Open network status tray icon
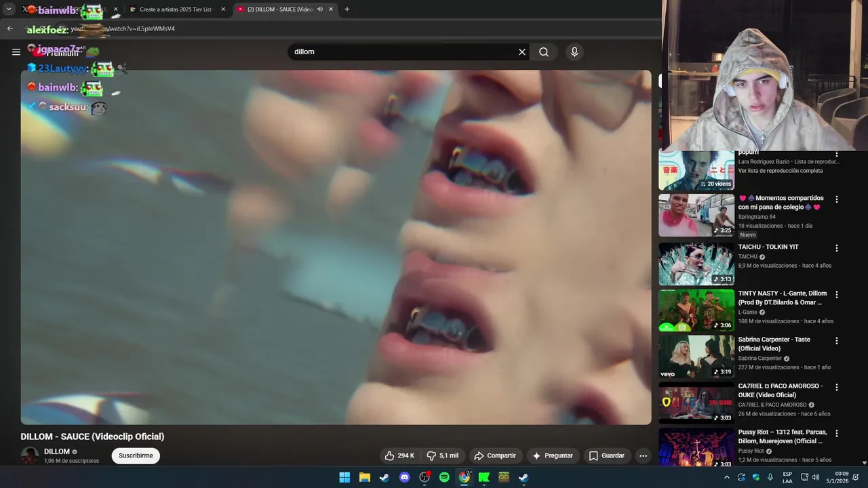Image resolution: width=868 pixels, height=488 pixels. pyautogui.click(x=804, y=477)
